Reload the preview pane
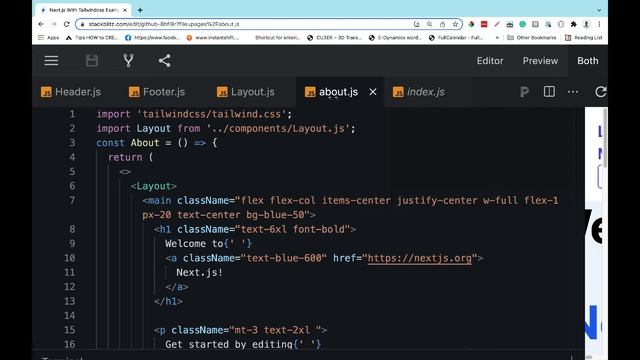The image size is (640, 360). pos(600,92)
